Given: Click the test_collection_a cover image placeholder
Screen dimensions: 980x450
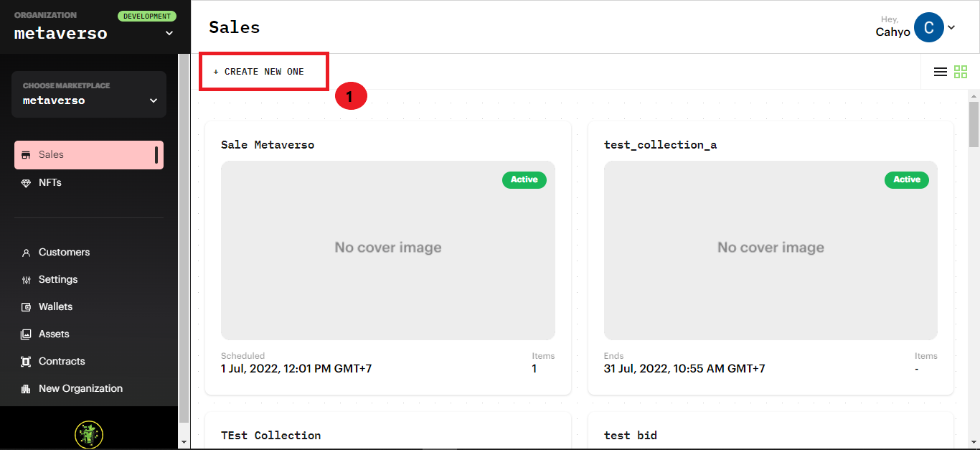Looking at the screenshot, I should (x=771, y=250).
